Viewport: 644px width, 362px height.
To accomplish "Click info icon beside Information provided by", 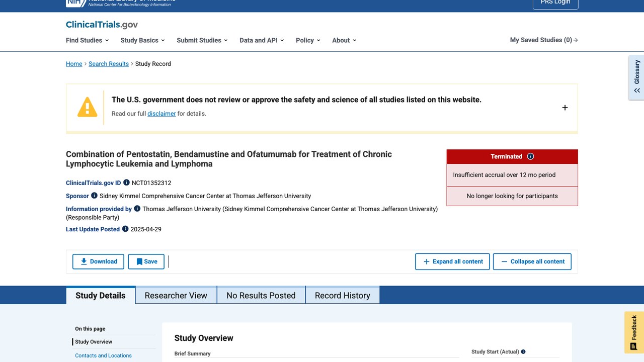I will coord(137,209).
